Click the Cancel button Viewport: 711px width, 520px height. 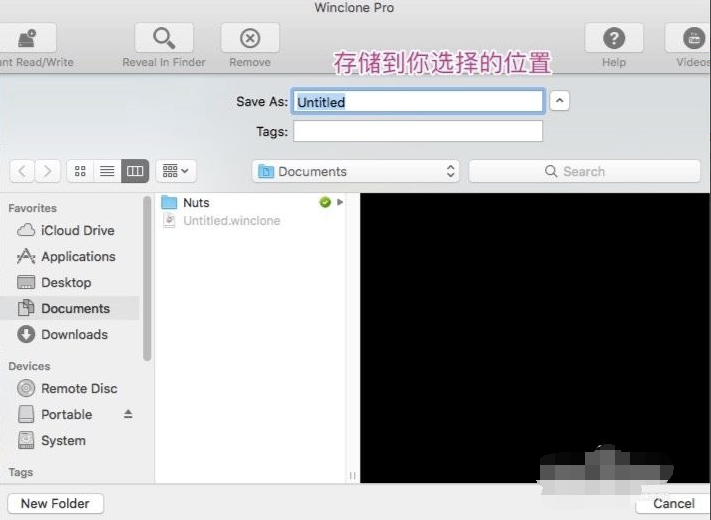tap(674, 504)
